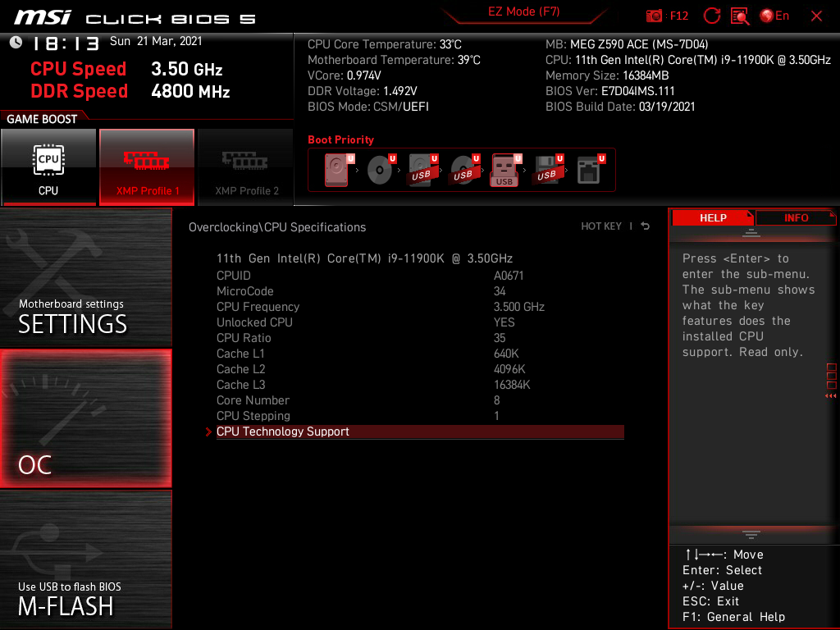Click the CPUID value A0671

click(509, 276)
